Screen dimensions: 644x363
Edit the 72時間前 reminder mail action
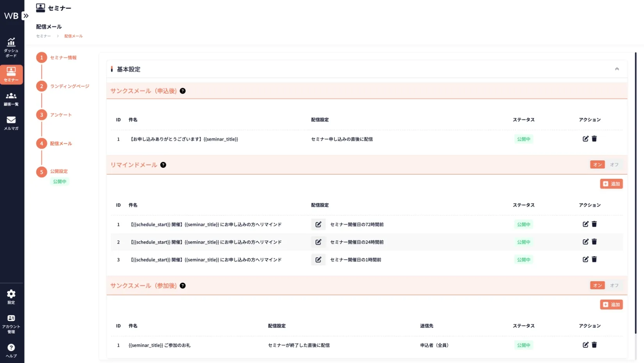(x=585, y=224)
